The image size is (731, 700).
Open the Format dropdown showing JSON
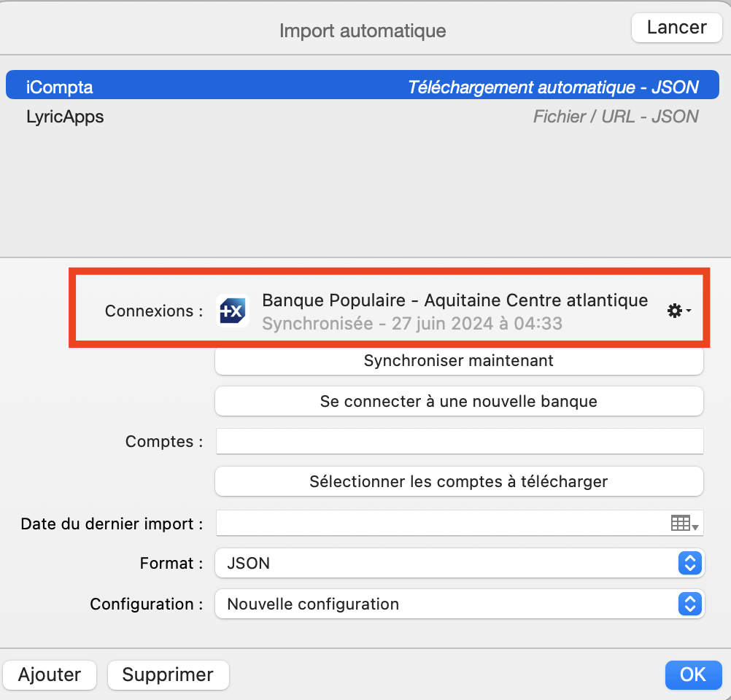click(x=459, y=563)
